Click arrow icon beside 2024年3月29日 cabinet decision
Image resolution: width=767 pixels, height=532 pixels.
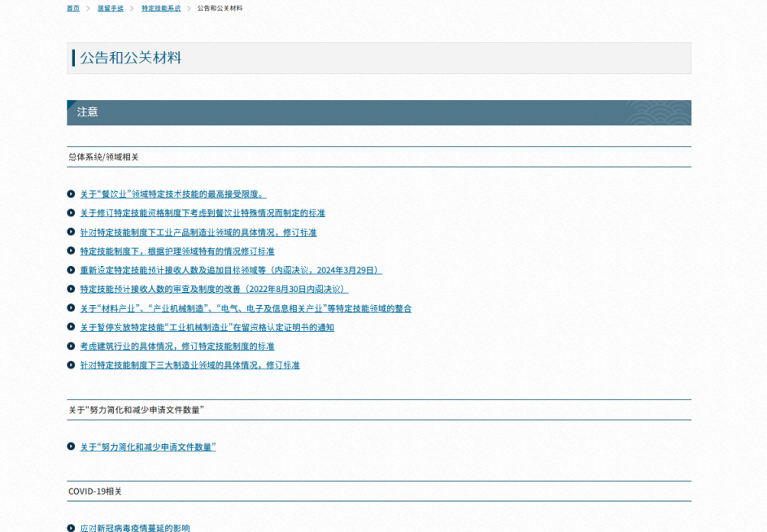72,270
